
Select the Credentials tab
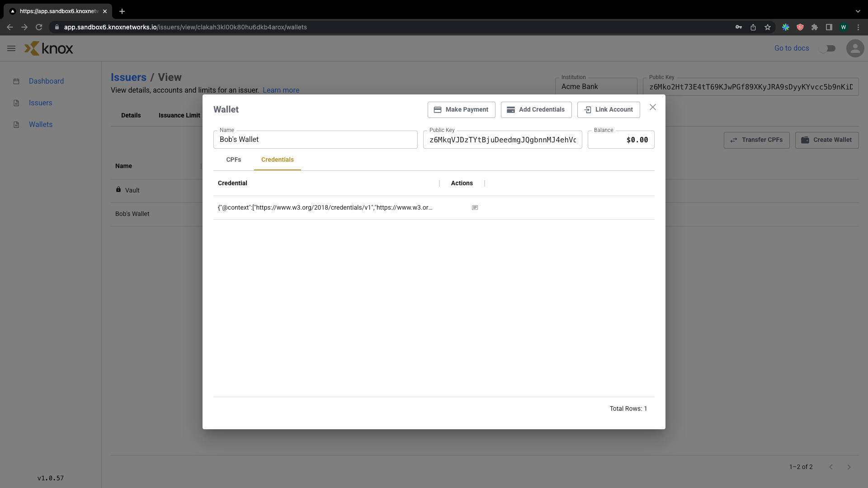(x=277, y=160)
